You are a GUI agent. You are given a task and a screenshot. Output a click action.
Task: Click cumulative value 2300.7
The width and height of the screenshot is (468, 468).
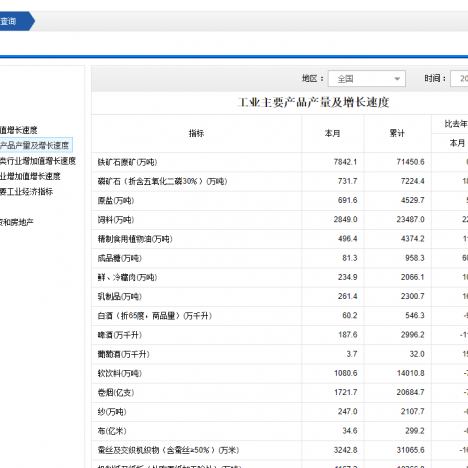coord(413,296)
